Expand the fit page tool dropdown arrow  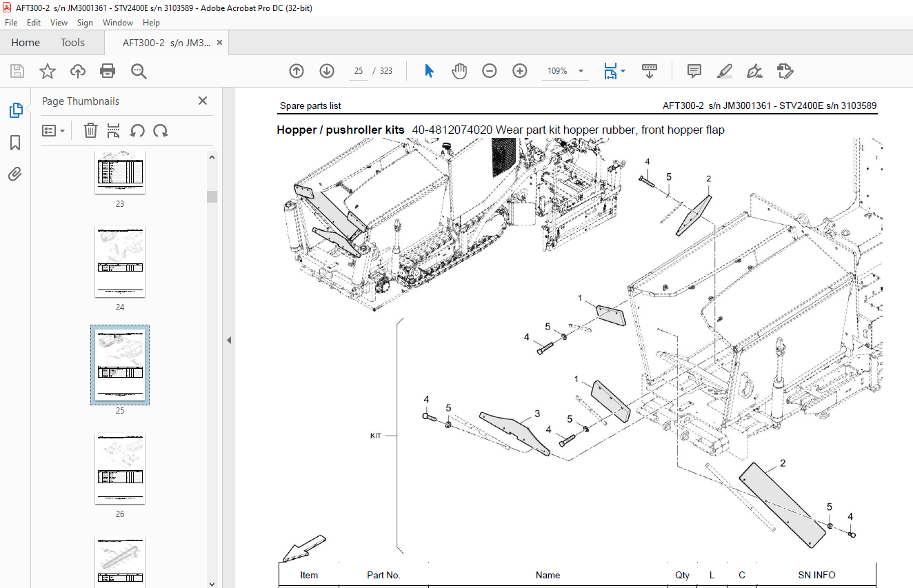click(x=623, y=71)
